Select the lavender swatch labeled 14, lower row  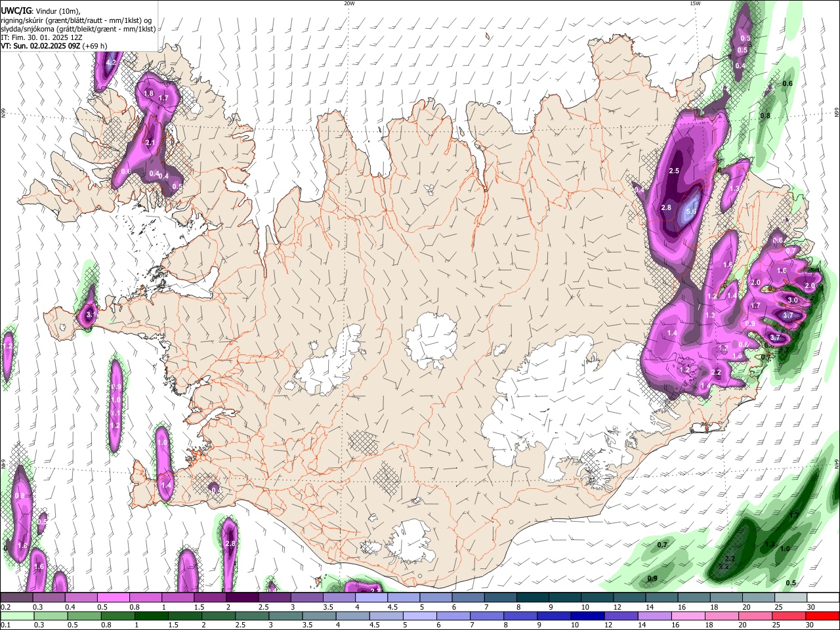[x=654, y=616]
